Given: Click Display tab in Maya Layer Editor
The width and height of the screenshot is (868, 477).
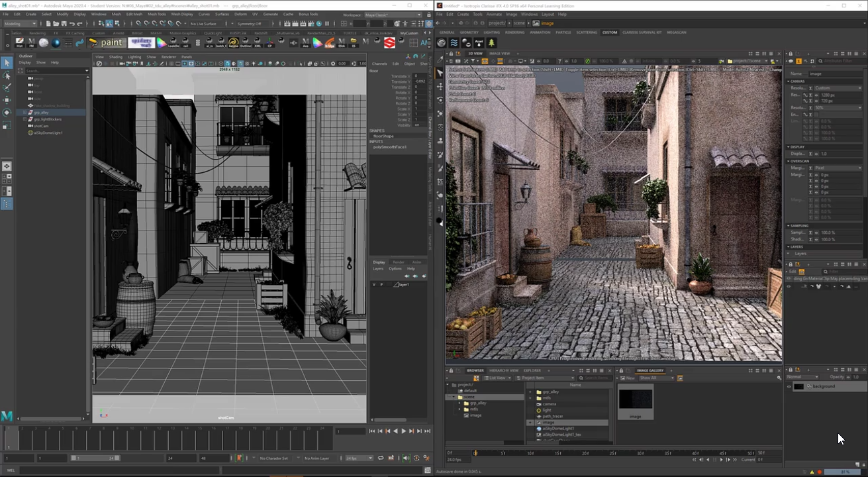Looking at the screenshot, I should pyautogui.click(x=379, y=262).
